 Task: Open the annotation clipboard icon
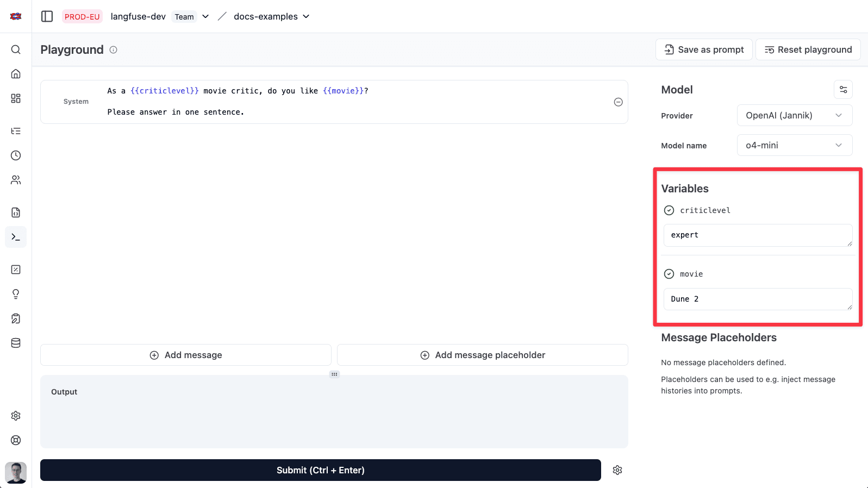coord(16,318)
